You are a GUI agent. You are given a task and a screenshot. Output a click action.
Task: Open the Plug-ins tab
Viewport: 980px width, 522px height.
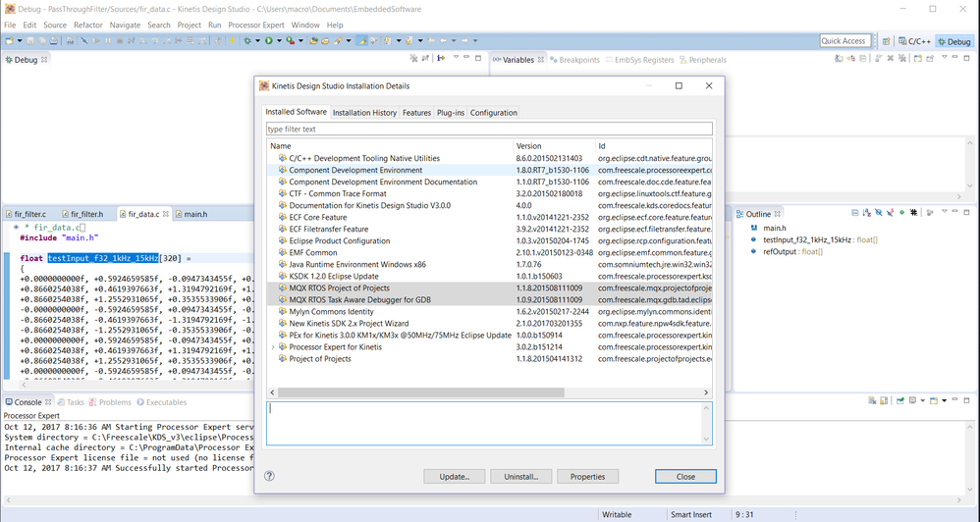coord(451,113)
